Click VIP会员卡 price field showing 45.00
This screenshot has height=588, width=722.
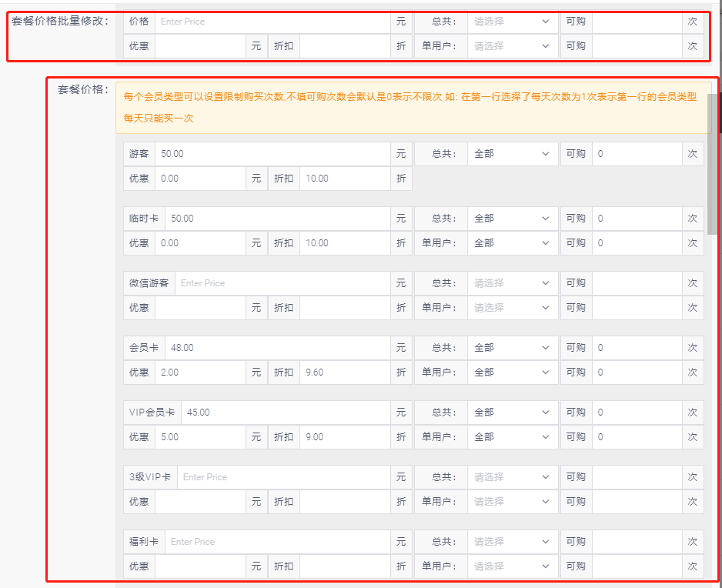286,412
